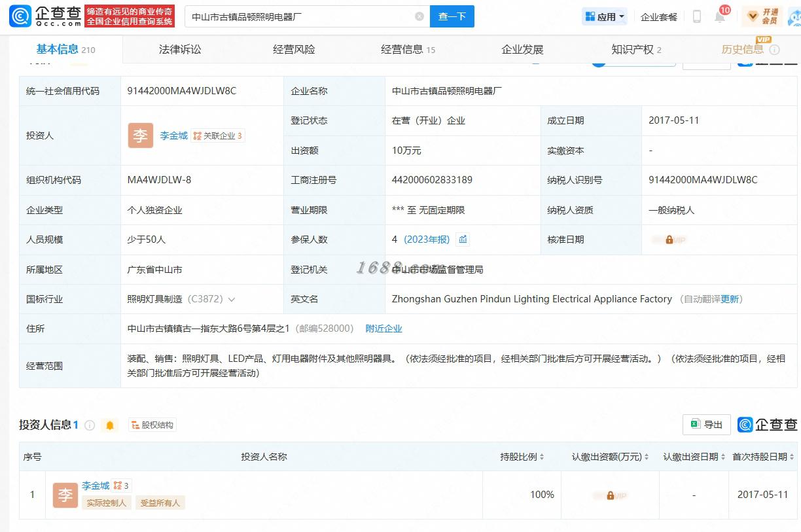Click the establishment date 2017-05-11 in basic info
Viewport: 801px width, 532px height.
674,120
